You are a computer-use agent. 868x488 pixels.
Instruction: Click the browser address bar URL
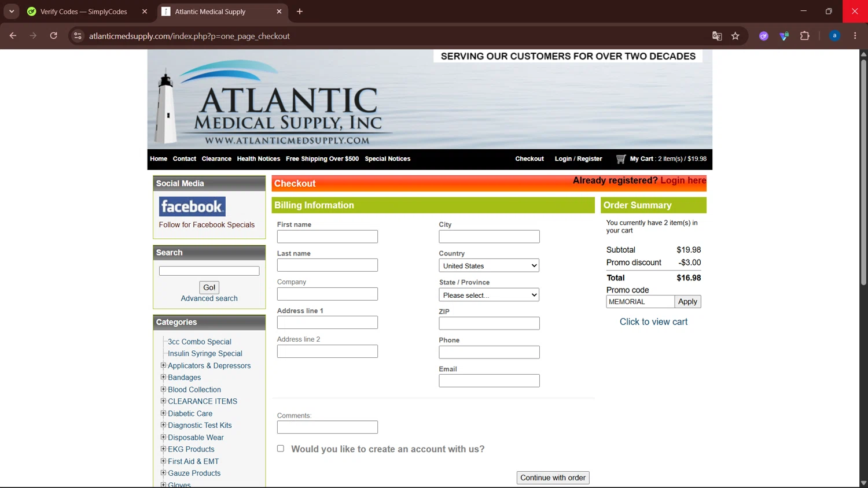pos(189,36)
